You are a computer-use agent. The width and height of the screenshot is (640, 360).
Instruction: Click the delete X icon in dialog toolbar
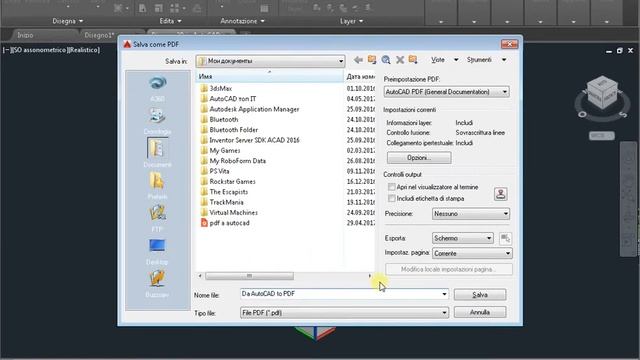[400, 60]
